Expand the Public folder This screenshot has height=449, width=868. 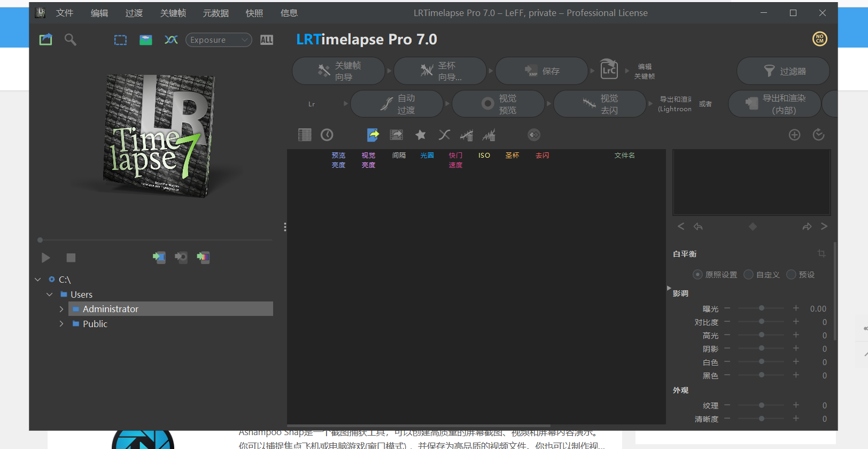[x=61, y=324]
